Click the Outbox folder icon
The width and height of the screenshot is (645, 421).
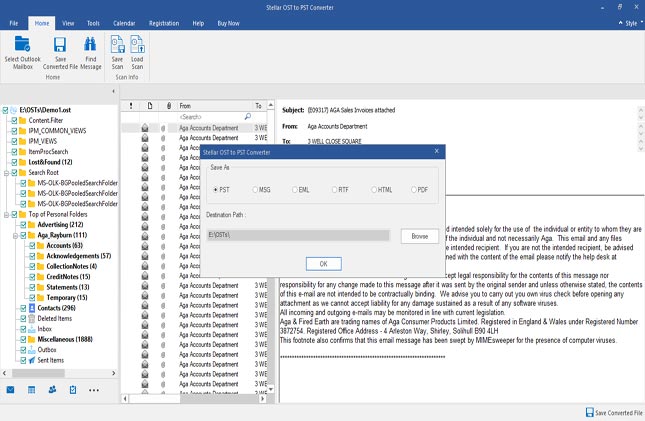(x=32, y=350)
